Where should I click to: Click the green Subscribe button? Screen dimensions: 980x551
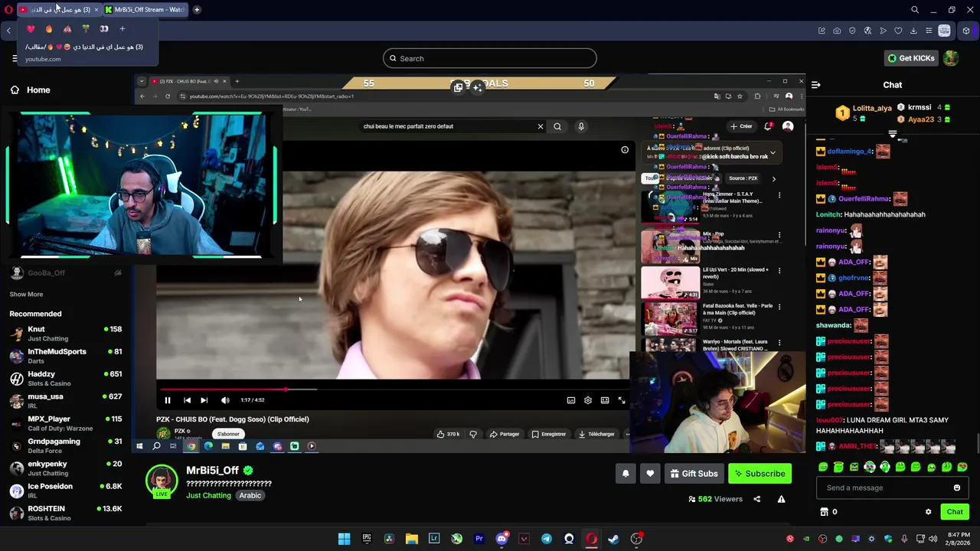coord(759,474)
